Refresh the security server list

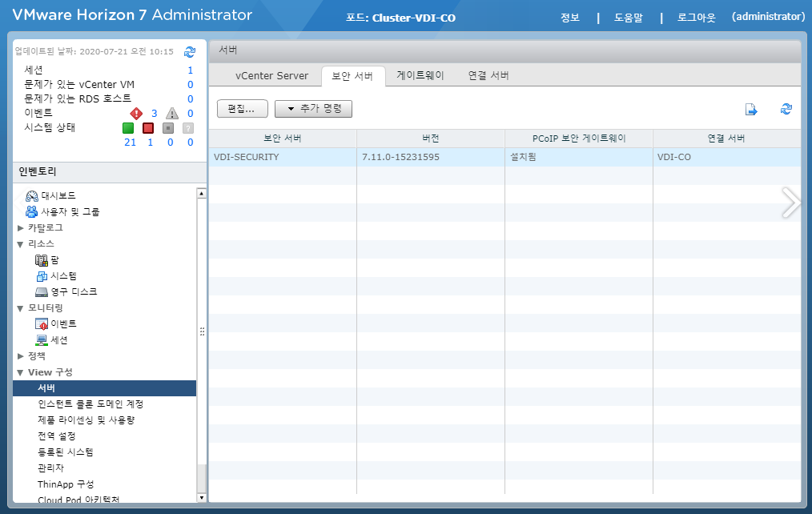786,109
